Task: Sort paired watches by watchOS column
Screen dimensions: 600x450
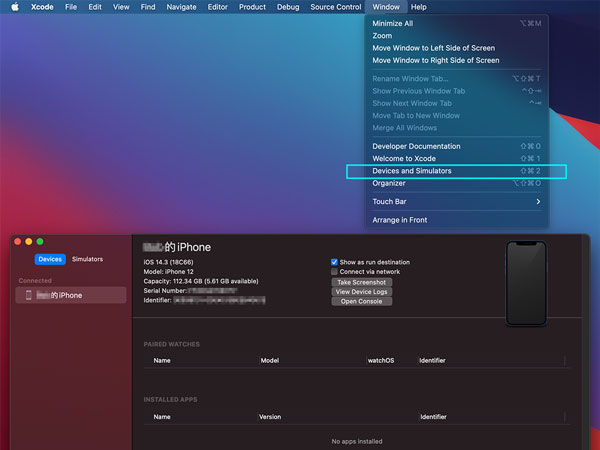Action: coord(381,360)
